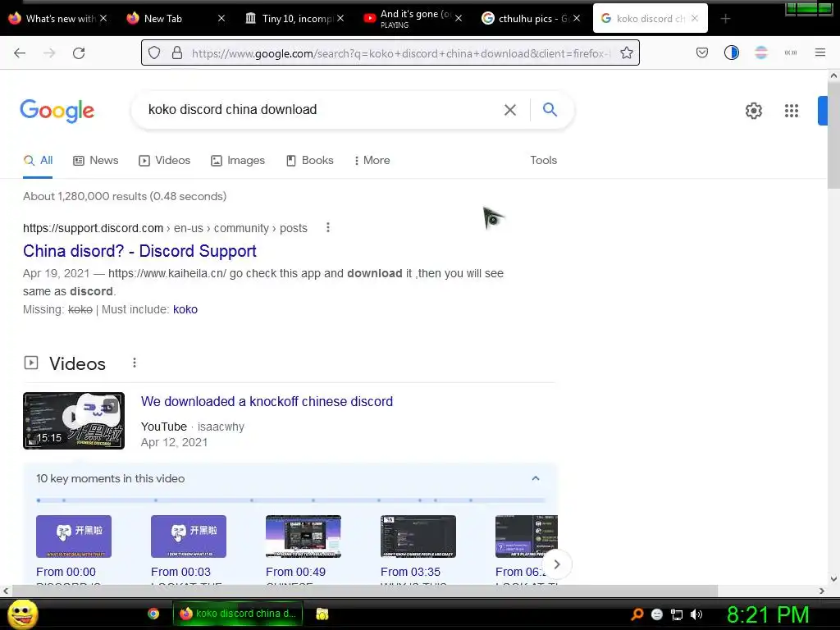Select the Images search filter
The image size is (840, 630).
coord(238,160)
